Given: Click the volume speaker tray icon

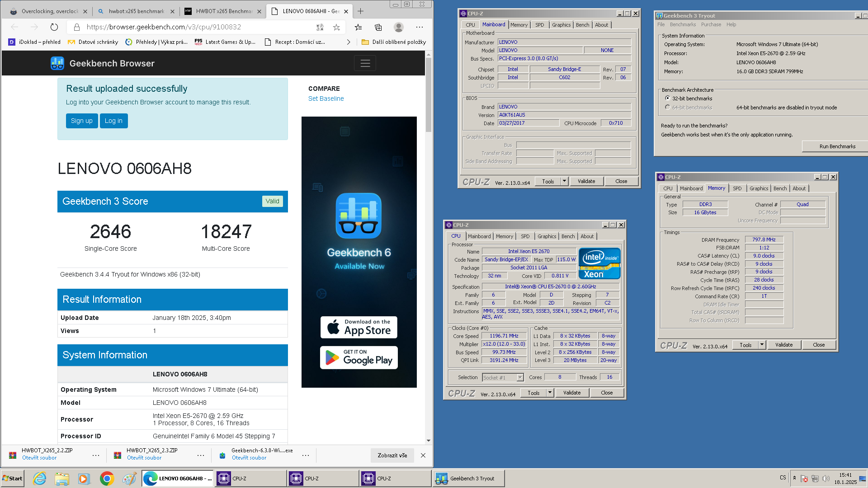Looking at the screenshot, I should point(826,479).
